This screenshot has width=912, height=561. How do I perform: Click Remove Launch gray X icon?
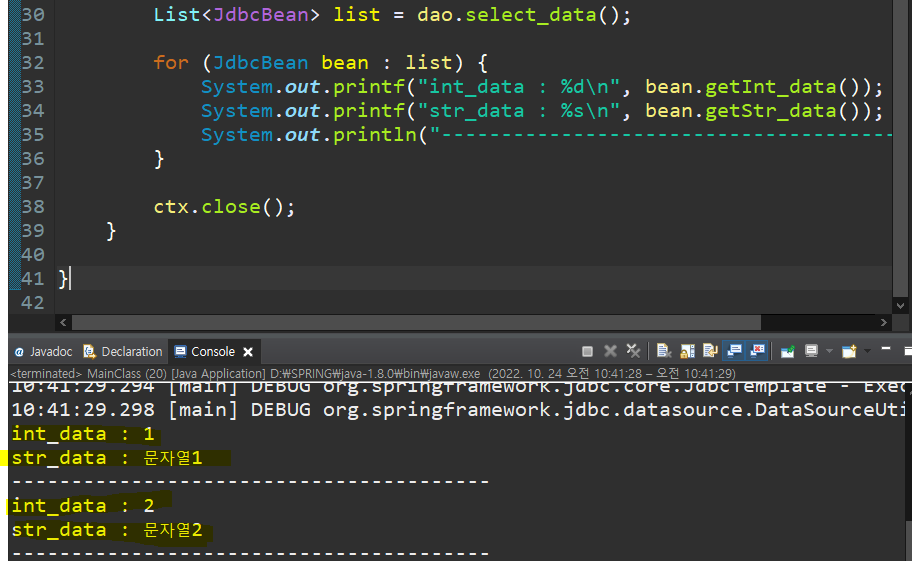pyautogui.click(x=610, y=351)
